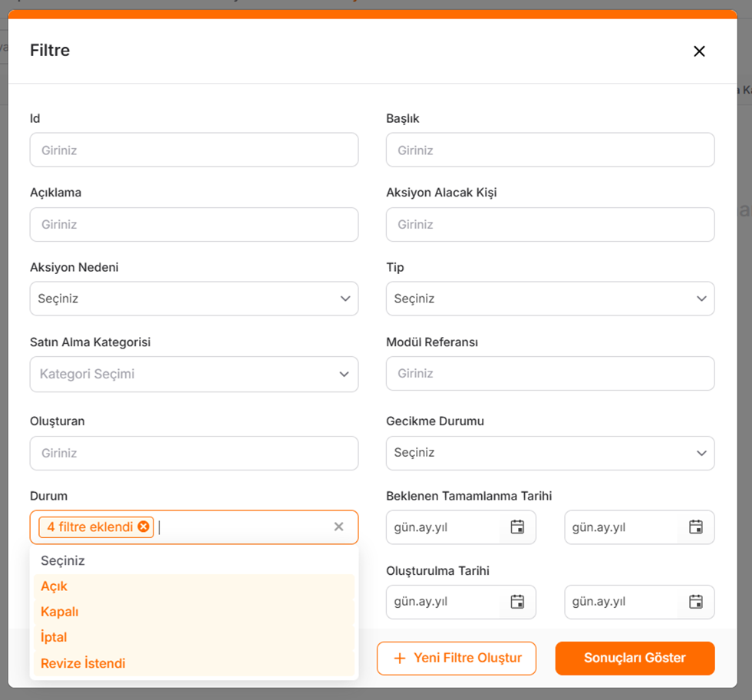Image resolution: width=752 pixels, height=700 pixels.
Task: Choose the 'Seçiniz' option in Durum list
Action: click(193, 560)
